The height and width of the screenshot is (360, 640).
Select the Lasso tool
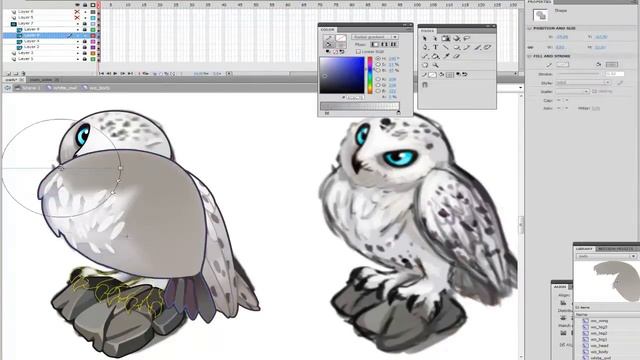[x=467, y=39]
